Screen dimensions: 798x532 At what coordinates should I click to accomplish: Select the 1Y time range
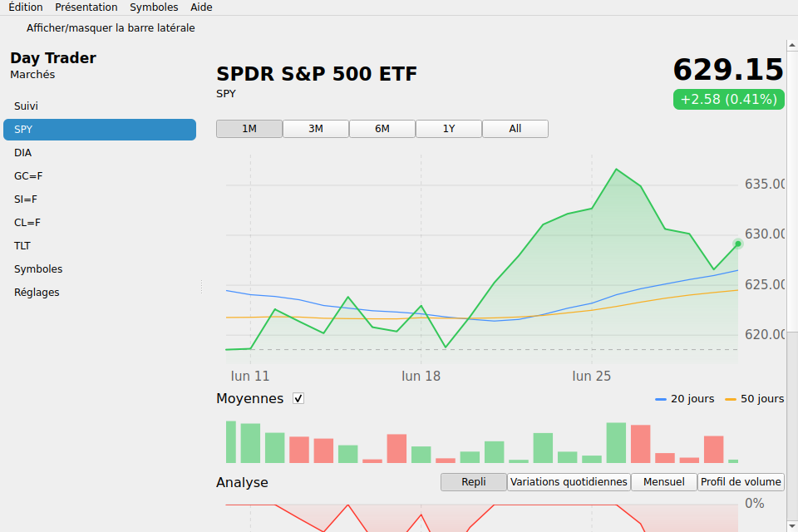click(x=449, y=129)
